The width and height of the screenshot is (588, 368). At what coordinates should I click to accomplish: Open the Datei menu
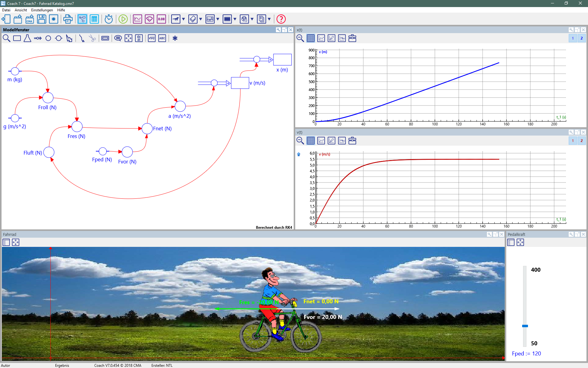tap(6, 10)
